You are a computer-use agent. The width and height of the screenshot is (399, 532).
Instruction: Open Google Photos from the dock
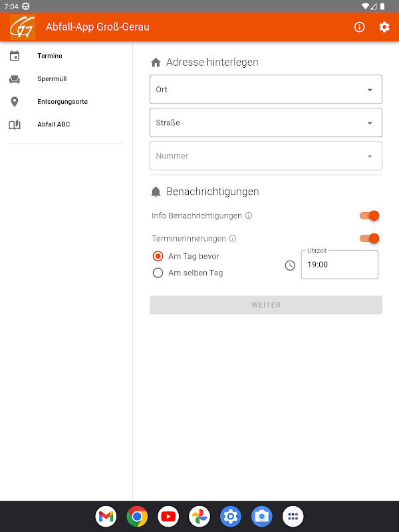[199, 517]
